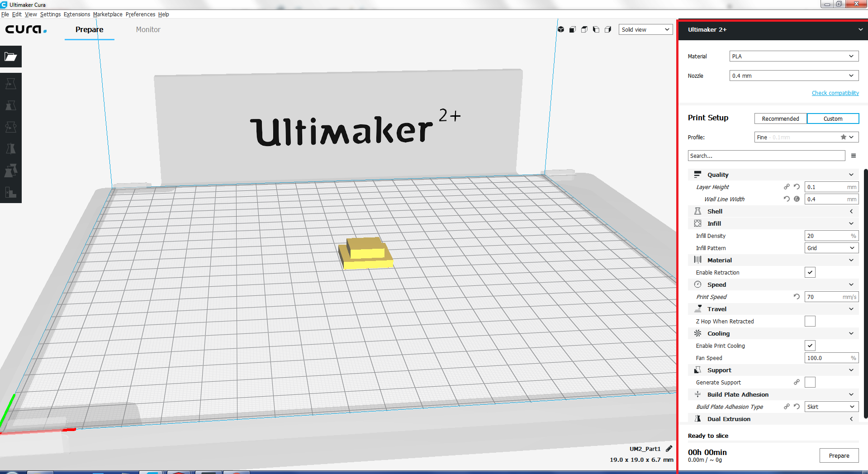The width and height of the screenshot is (868, 474).
Task: Open the File menu
Action: 5,14
